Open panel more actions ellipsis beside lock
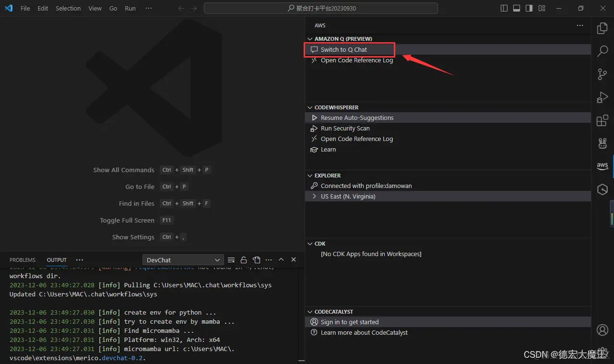614x364 pixels. point(269,260)
